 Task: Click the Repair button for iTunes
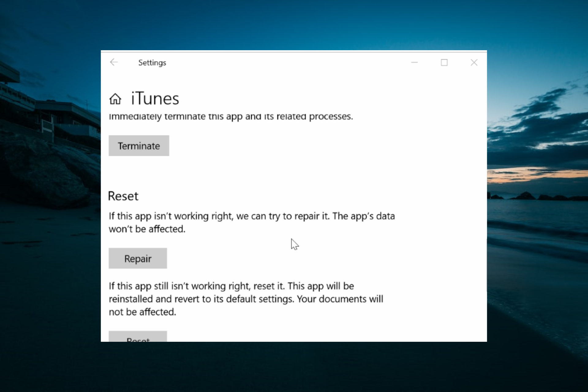(x=138, y=258)
